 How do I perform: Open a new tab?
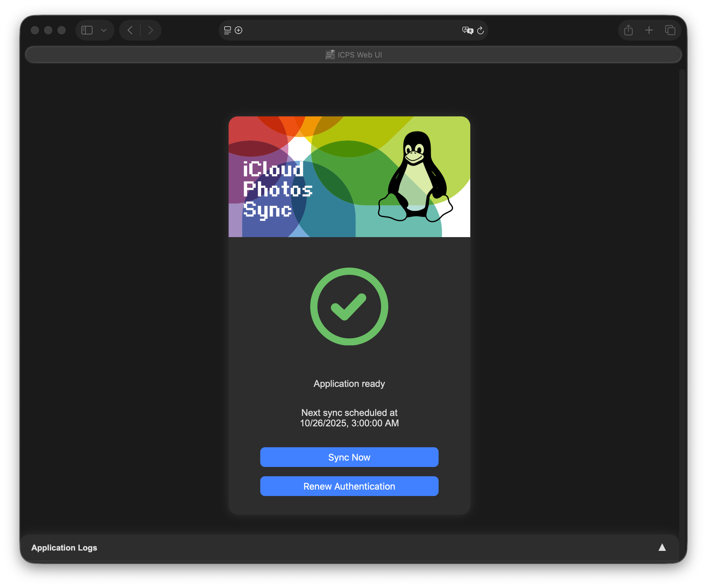pos(649,30)
